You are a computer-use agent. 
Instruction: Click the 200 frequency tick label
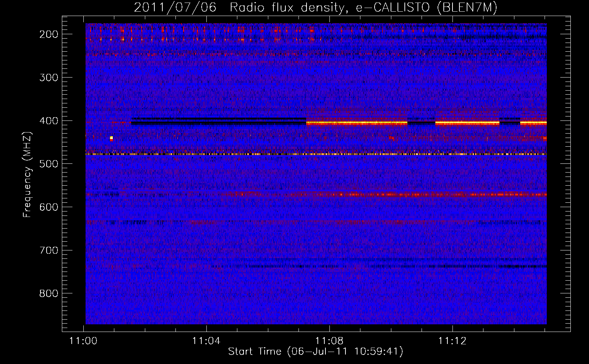point(49,34)
